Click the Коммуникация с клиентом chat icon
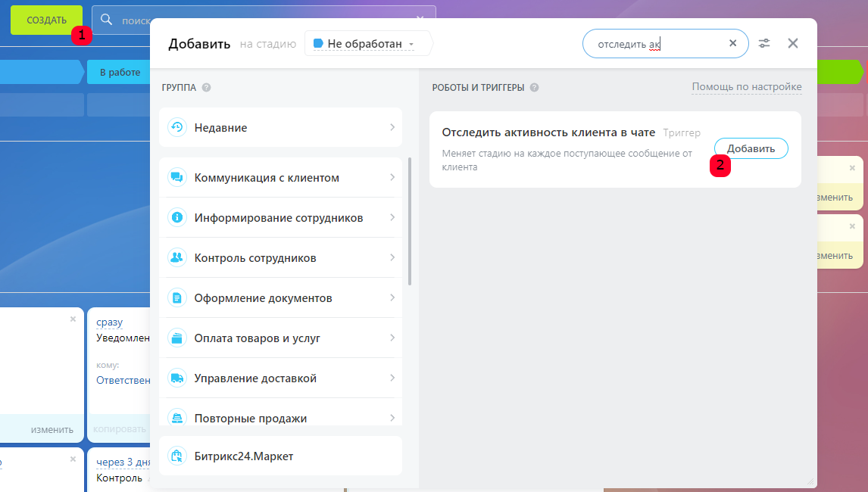This screenshot has height=492, width=868. (x=176, y=178)
